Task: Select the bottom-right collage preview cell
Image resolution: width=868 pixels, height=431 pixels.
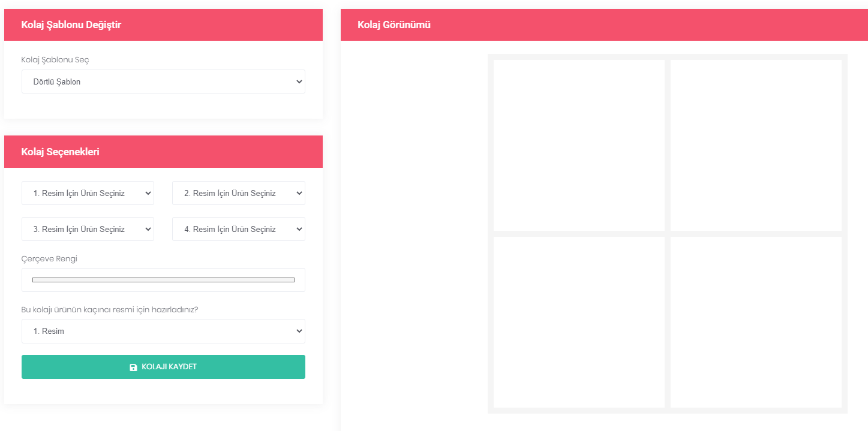Action: click(756, 322)
